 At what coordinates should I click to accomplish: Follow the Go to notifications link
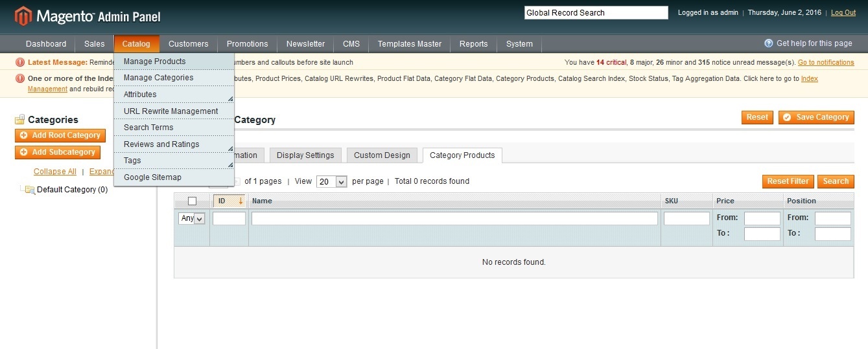pos(825,63)
